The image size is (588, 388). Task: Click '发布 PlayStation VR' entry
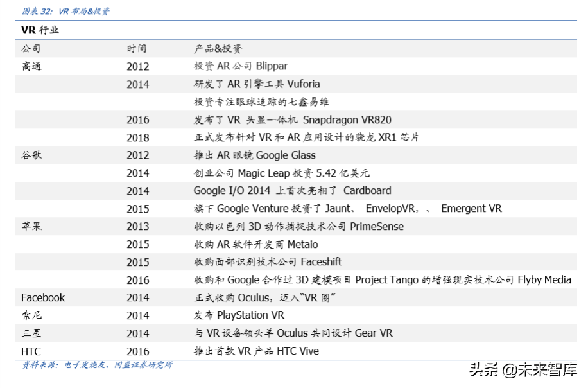coord(239,315)
